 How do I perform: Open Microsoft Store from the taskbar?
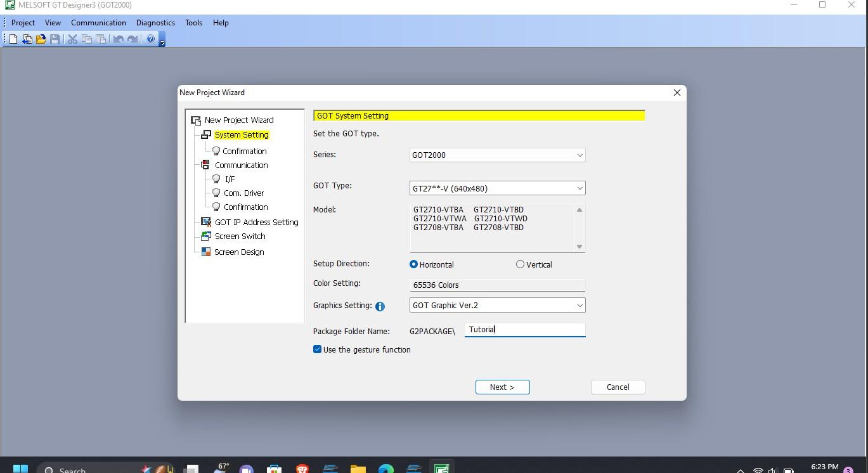tap(275, 469)
